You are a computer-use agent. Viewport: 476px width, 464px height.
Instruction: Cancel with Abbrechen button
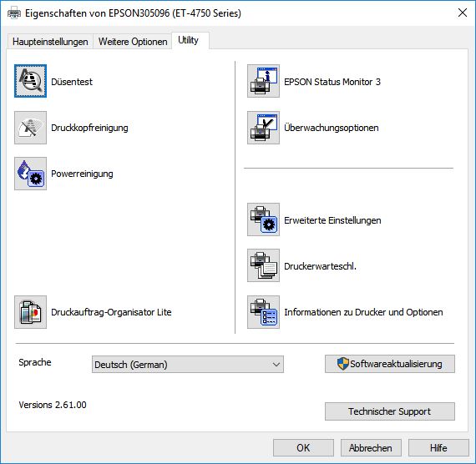(371, 447)
